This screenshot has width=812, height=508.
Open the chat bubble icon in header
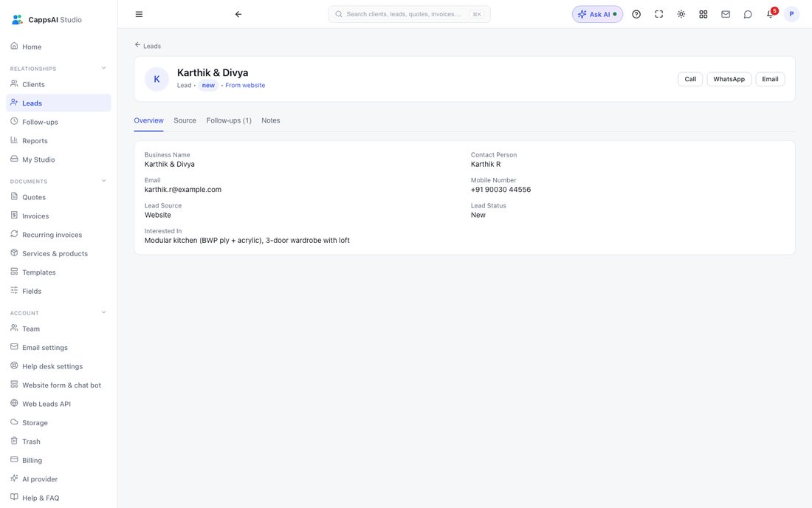point(748,15)
